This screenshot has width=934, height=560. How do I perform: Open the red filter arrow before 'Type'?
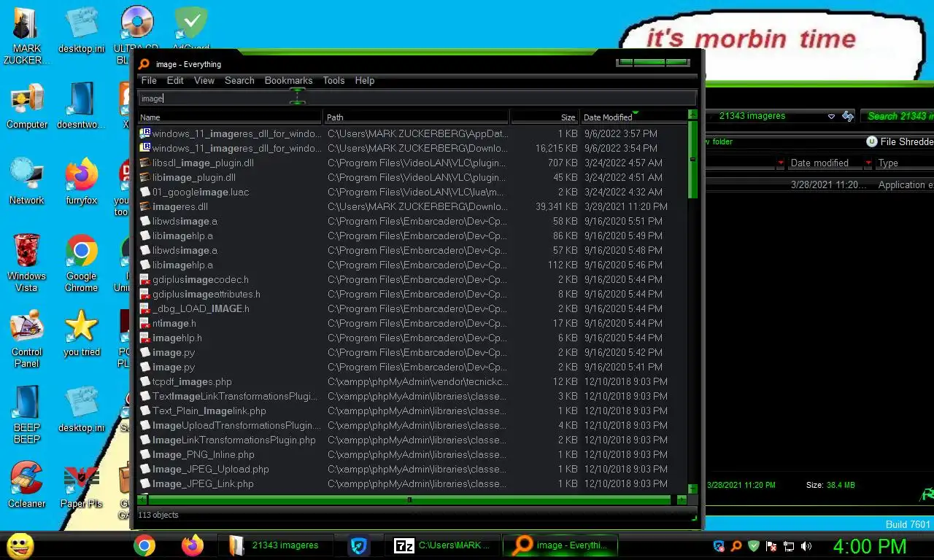pos(868,163)
